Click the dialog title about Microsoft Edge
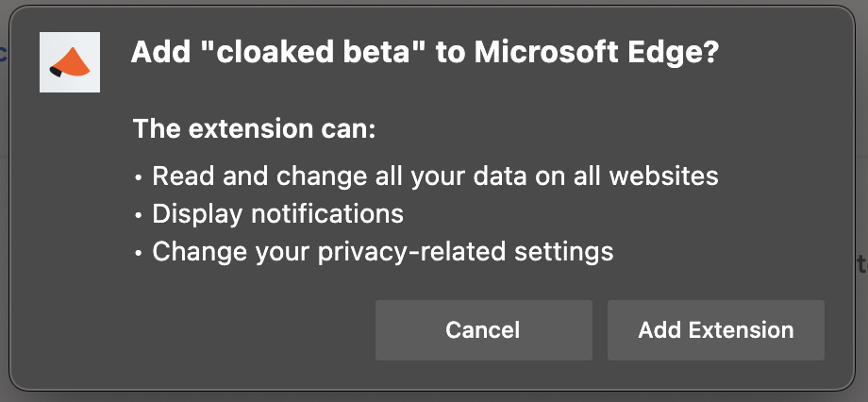868x402 pixels. pos(425,53)
